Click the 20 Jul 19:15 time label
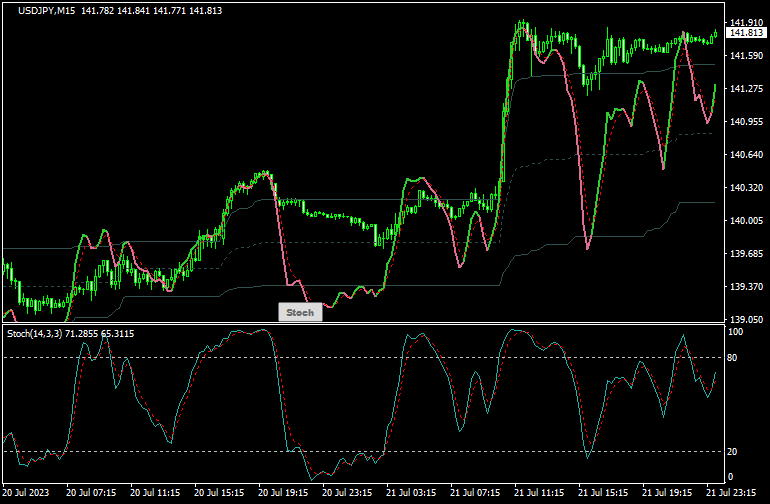 pos(283,493)
